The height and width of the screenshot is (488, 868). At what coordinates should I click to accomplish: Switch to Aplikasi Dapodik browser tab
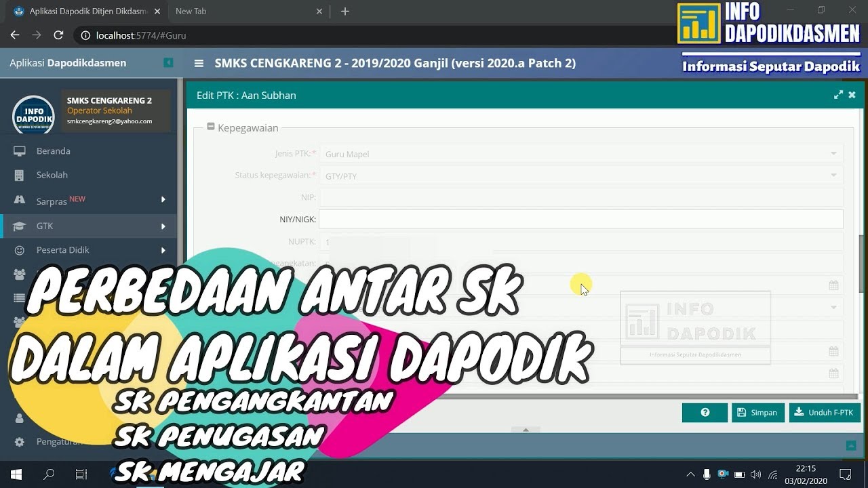pyautogui.click(x=85, y=12)
